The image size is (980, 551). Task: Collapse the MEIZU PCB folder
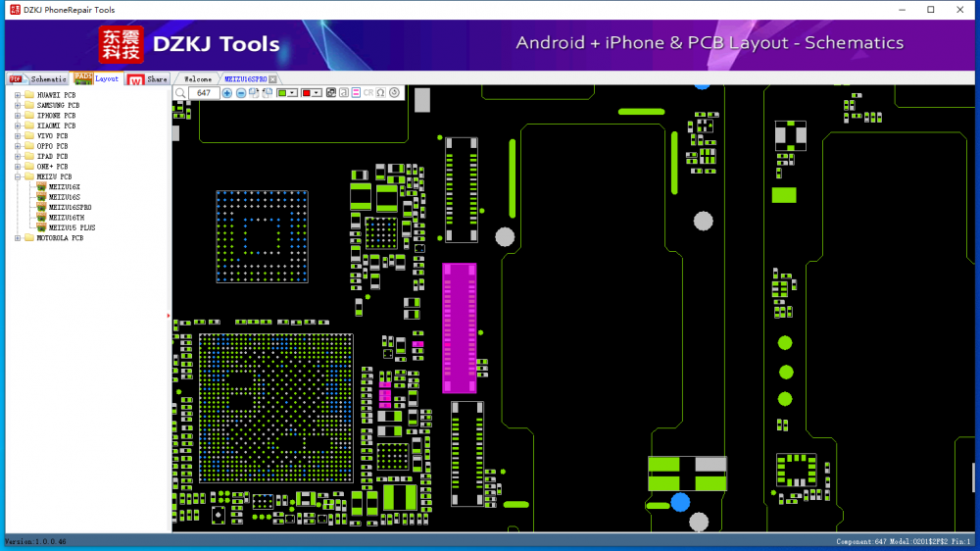coord(18,177)
